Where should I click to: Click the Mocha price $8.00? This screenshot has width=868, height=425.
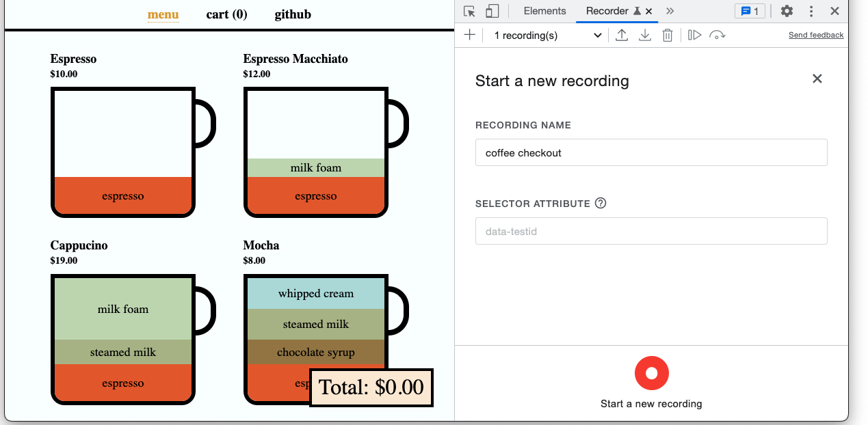(256, 260)
